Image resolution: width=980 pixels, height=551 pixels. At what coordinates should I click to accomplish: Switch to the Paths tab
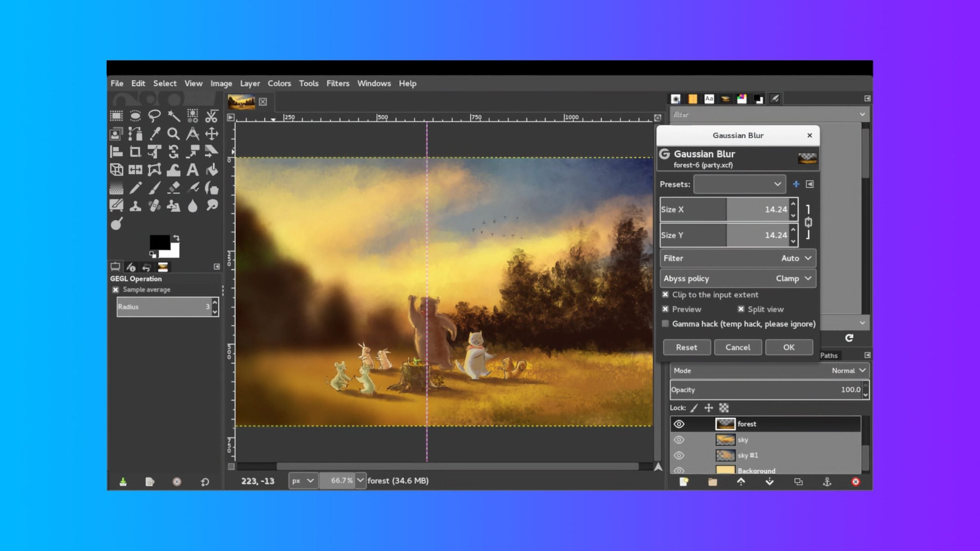tap(829, 355)
